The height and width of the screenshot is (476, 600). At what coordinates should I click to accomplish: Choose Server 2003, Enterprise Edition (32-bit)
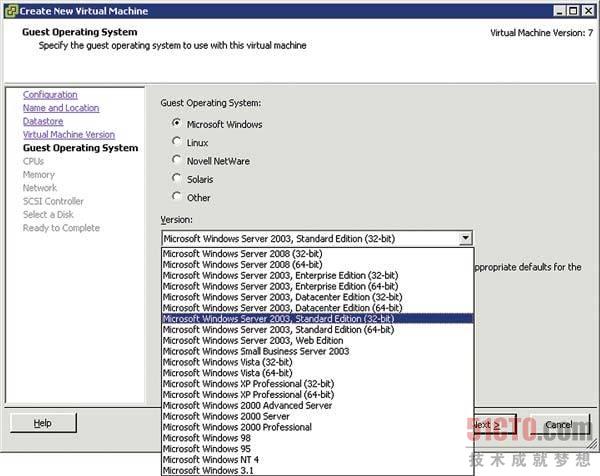(x=317, y=275)
